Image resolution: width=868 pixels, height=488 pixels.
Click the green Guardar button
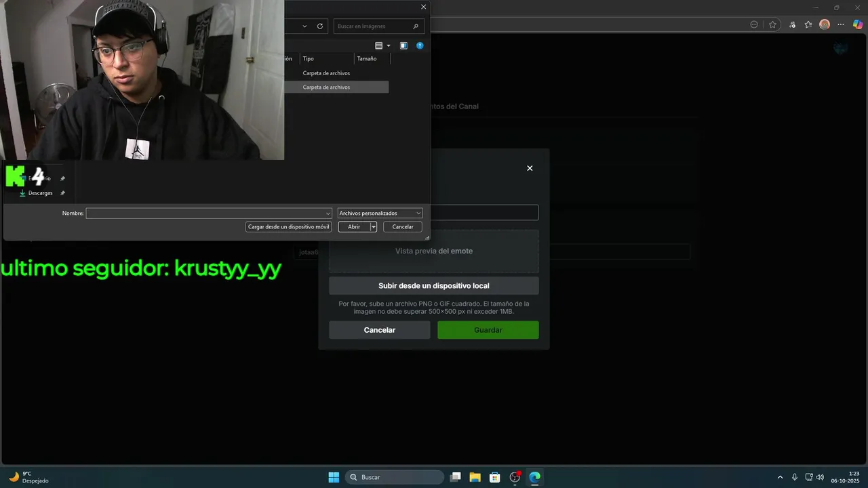point(488,330)
